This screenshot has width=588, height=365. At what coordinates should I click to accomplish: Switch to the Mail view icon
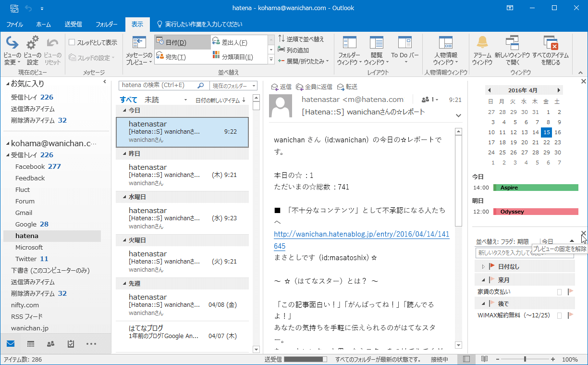tap(11, 344)
